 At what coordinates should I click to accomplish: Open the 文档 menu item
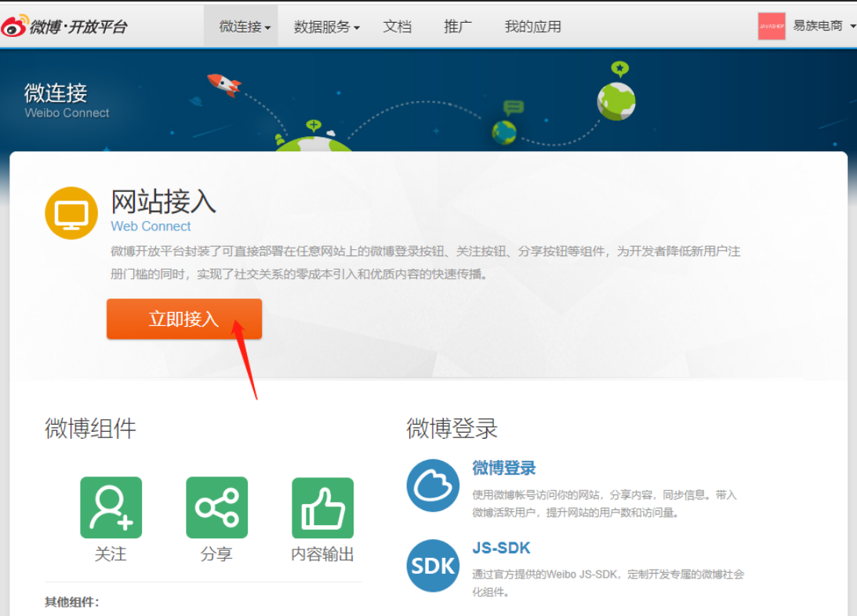coord(398,27)
